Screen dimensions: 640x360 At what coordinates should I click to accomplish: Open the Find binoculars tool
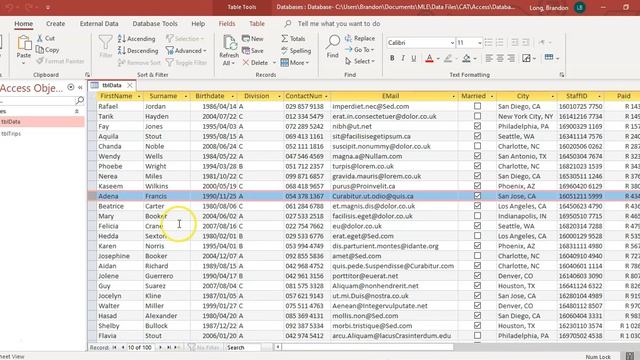tap(333, 42)
